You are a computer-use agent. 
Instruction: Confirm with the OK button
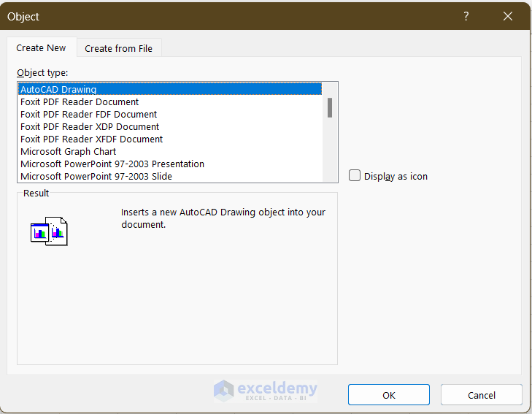click(389, 395)
